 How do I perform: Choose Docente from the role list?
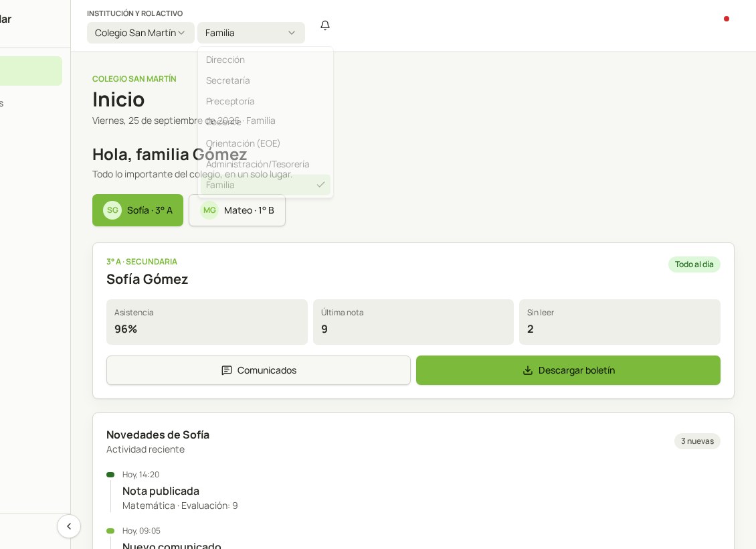tap(265, 123)
